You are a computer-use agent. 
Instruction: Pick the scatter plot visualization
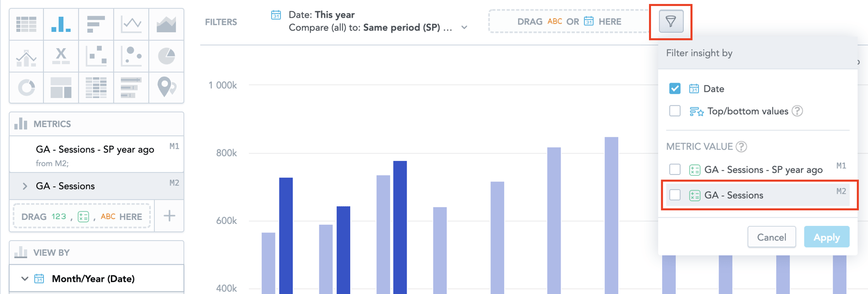(95, 55)
